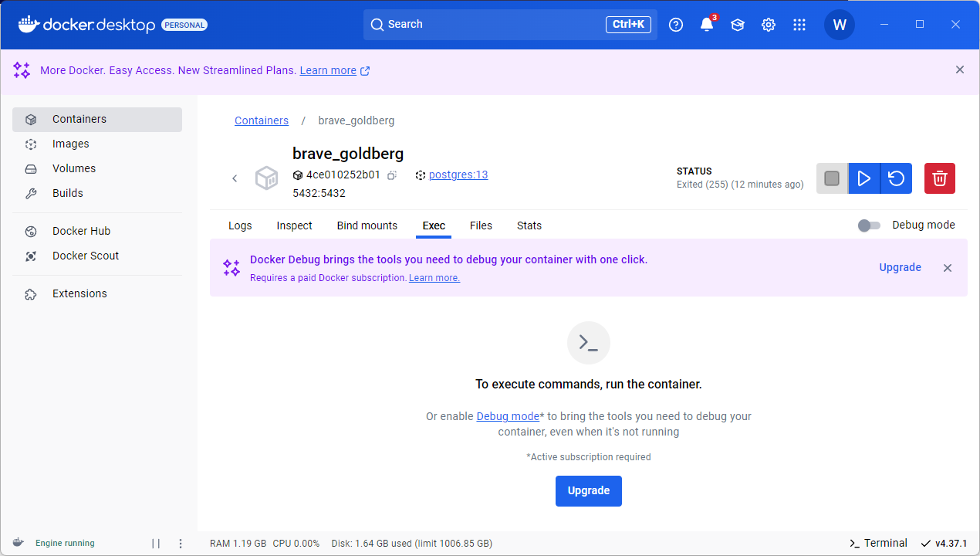980x556 pixels.
Task: Copy container ID 4ce010252b01
Action: (x=392, y=175)
